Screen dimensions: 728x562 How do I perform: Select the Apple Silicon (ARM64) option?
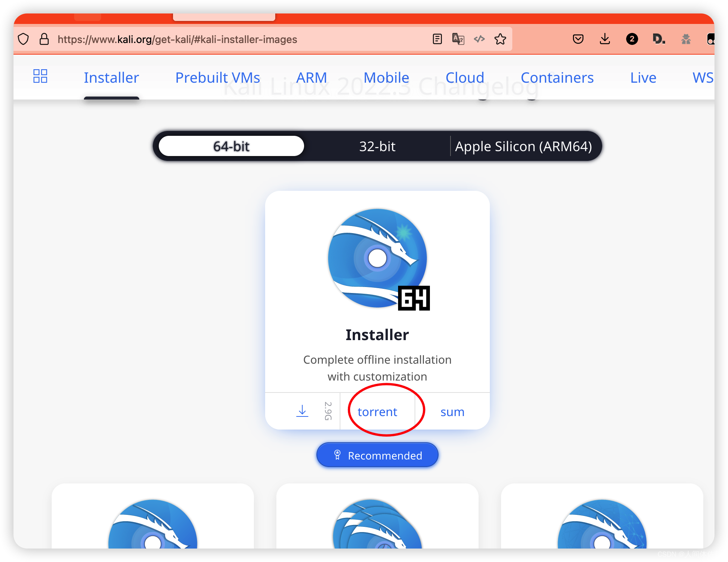(523, 146)
